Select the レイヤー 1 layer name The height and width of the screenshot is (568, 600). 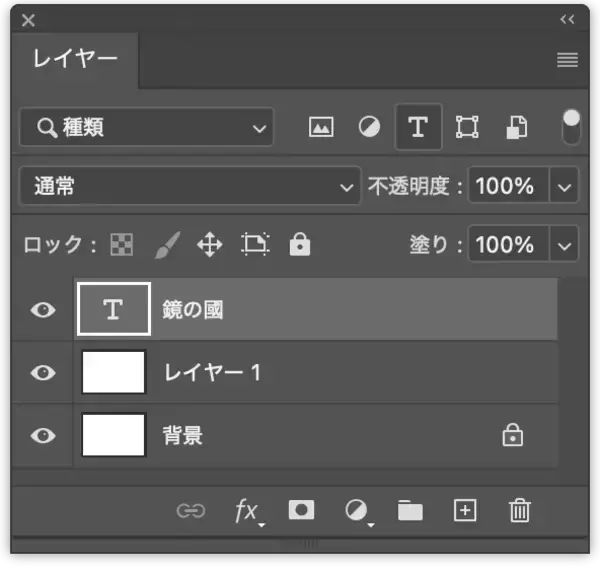(212, 372)
